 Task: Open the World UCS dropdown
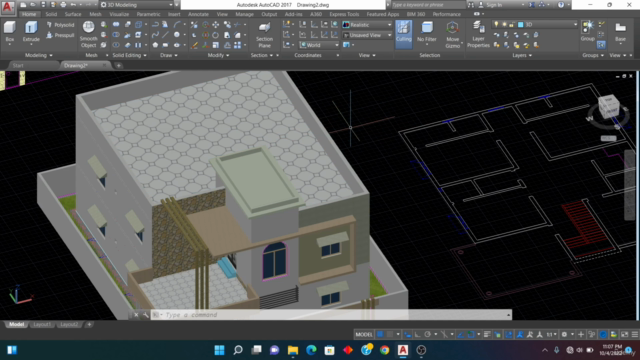click(x=319, y=45)
